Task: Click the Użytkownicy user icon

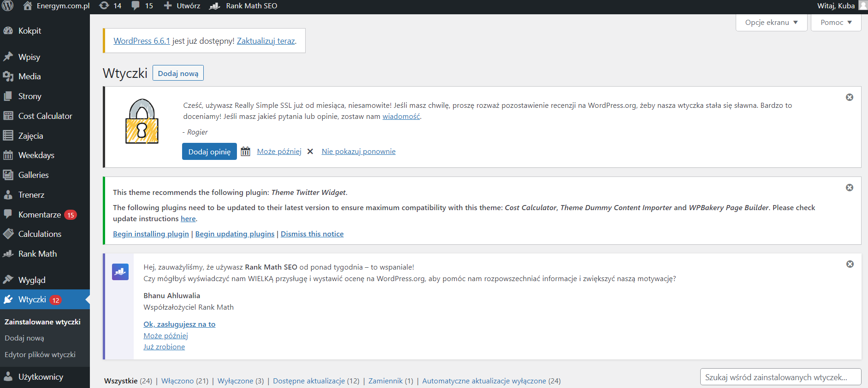Action: pyautogui.click(x=8, y=376)
